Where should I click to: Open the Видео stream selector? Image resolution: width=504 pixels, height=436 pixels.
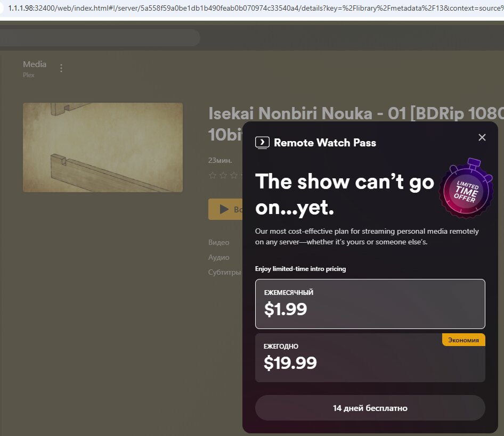coord(218,242)
